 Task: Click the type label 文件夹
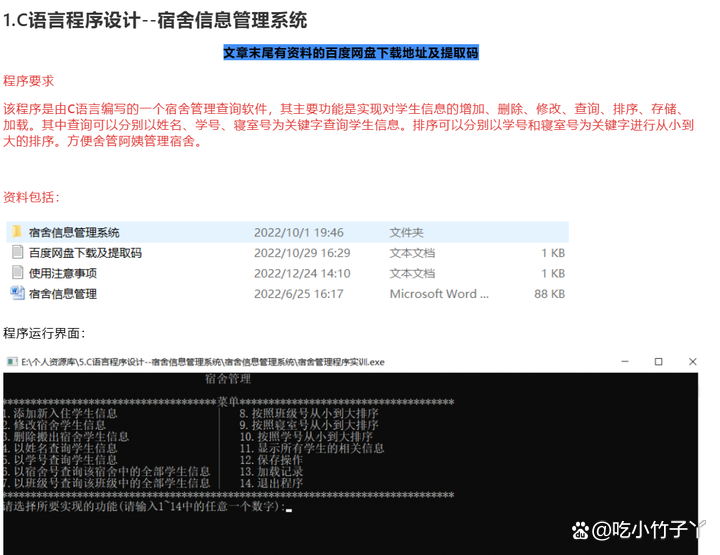pyautogui.click(x=406, y=233)
